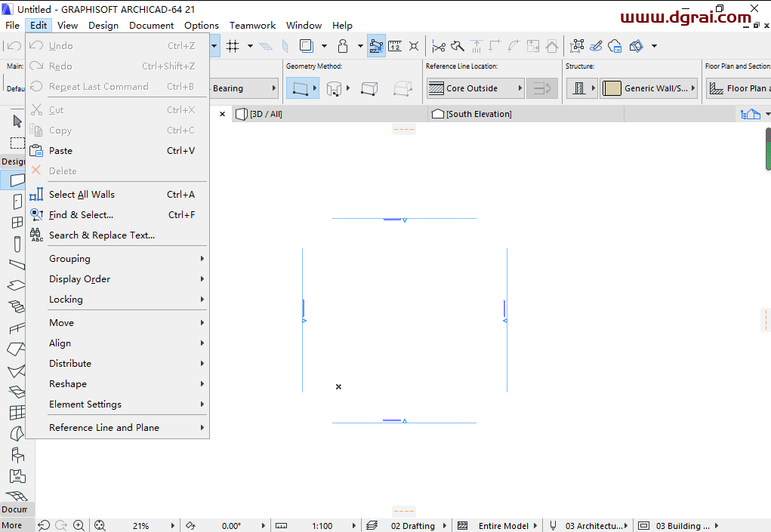Click the 0.00° orientation value field
The width and height of the screenshot is (771, 532).
click(x=231, y=526)
